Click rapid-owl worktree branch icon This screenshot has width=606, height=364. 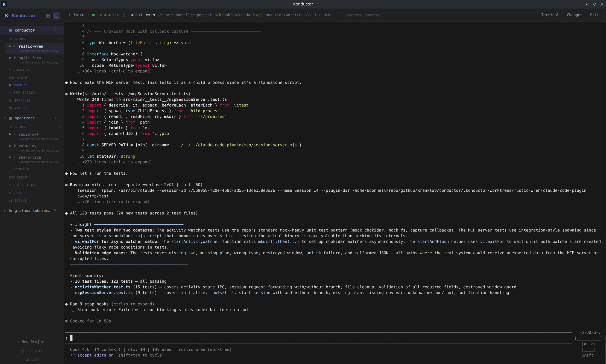(x=15, y=134)
